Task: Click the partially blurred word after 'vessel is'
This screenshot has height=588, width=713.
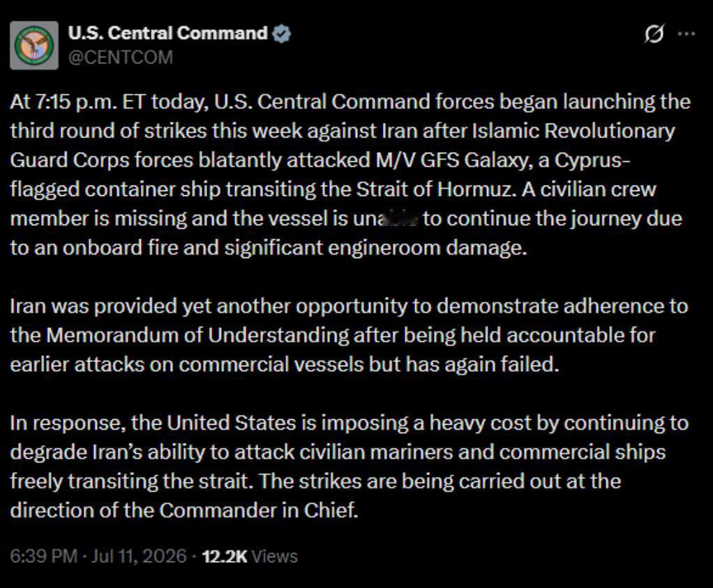Action: tap(386, 219)
